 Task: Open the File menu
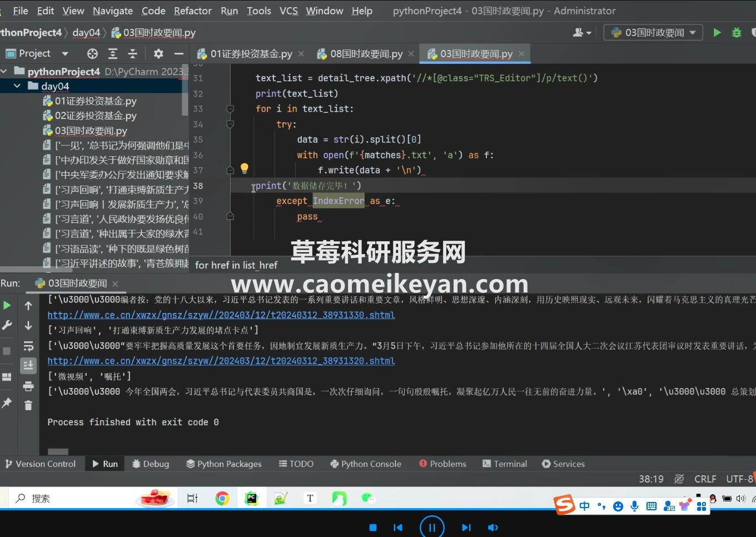[x=21, y=11]
